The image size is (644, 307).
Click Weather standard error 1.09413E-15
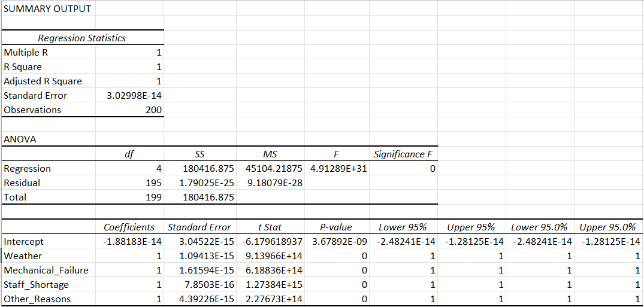[x=200, y=256]
